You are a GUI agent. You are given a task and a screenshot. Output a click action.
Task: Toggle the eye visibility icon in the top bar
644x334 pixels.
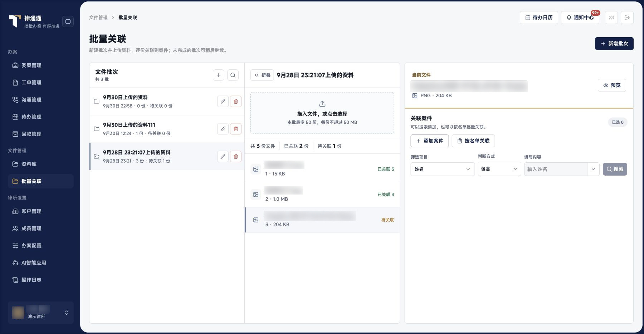[611, 18]
